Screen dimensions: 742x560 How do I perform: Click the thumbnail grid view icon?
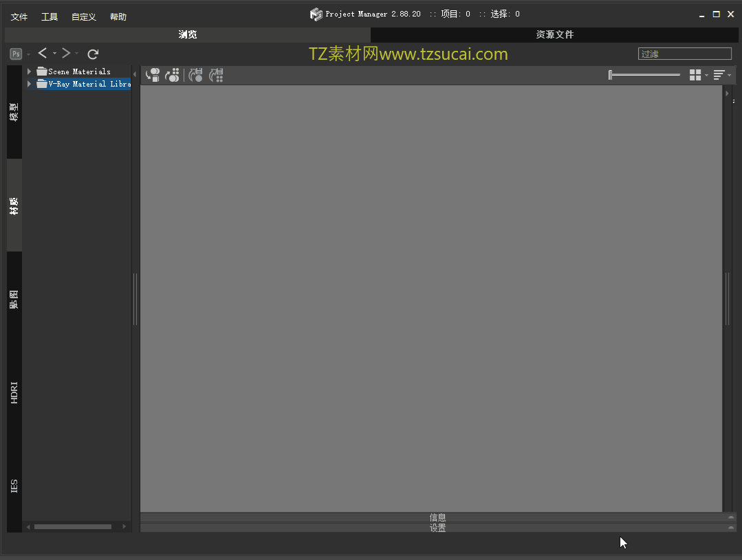pos(695,75)
